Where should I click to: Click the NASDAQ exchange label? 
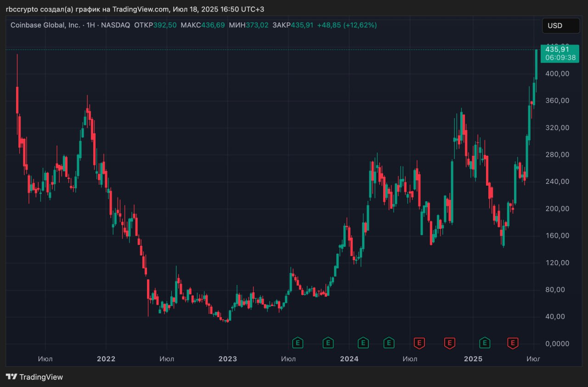115,25
